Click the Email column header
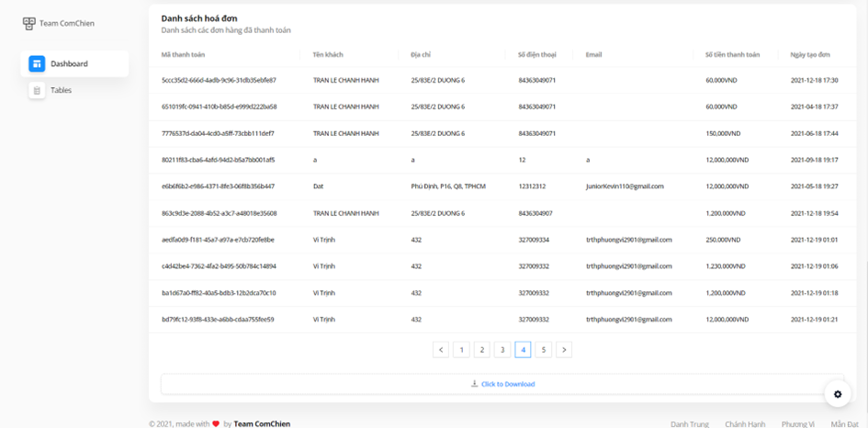This screenshot has height=428, width=868. pos(593,55)
